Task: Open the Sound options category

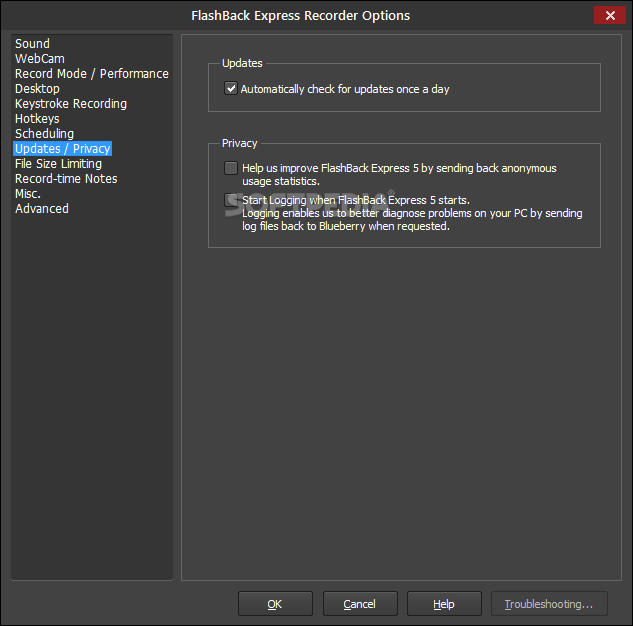Action: click(32, 44)
